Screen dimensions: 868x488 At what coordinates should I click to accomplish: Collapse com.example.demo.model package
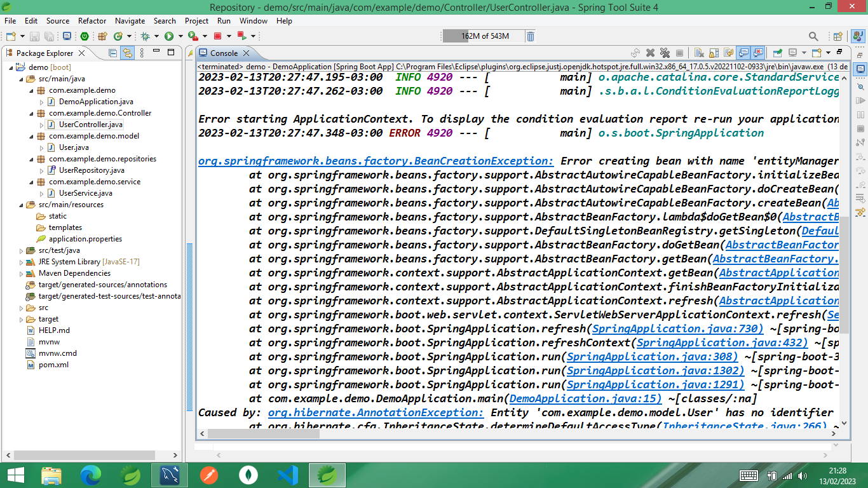pyautogui.click(x=31, y=136)
